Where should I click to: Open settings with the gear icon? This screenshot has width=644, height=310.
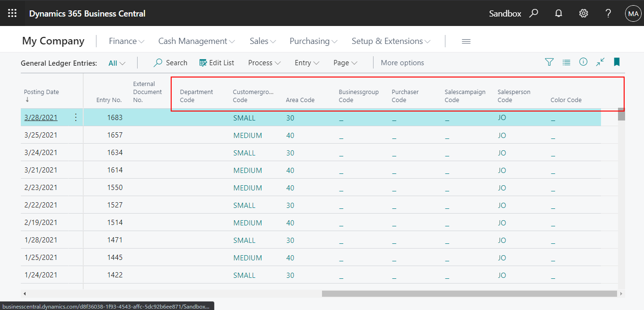[x=583, y=13]
